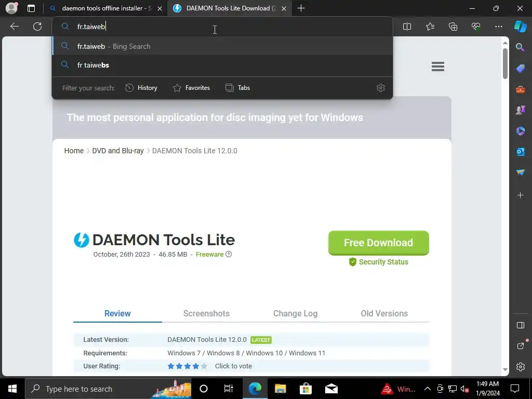Image resolution: width=532 pixels, height=399 pixels.
Task: Open the Settings and more ellipsis menu
Action: tap(498, 26)
